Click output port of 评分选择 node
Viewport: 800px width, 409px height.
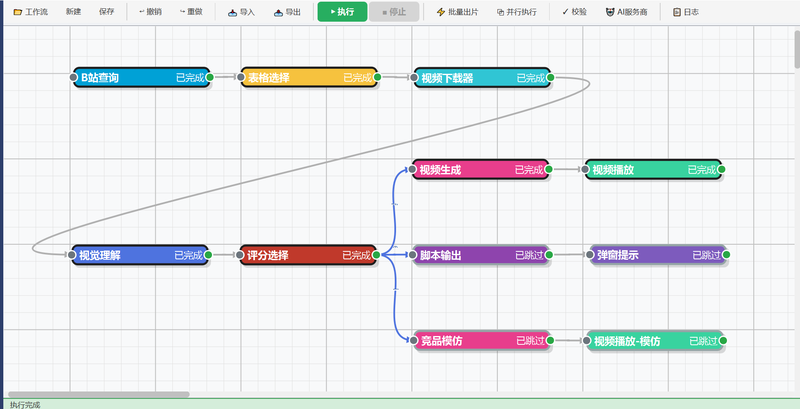[376, 255]
